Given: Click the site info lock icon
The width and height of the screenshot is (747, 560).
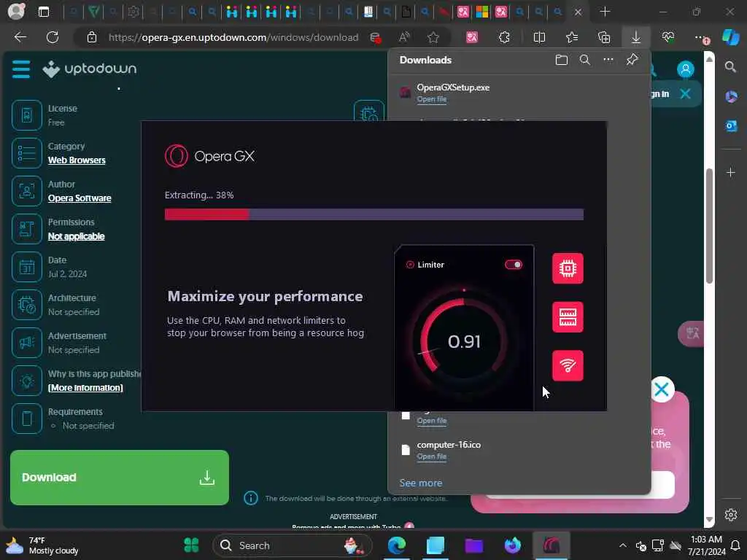Looking at the screenshot, I should (x=91, y=37).
